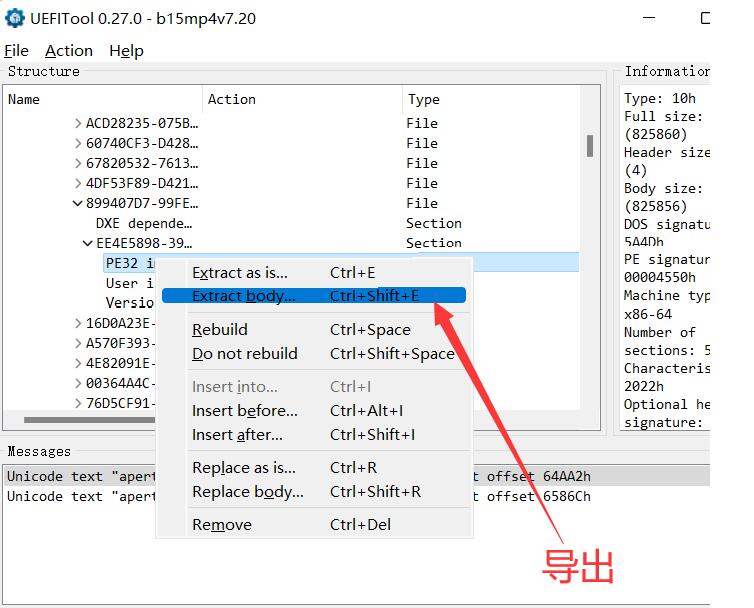Select Replace as is... menu entry
Viewport: 754px width, 608px height.
tap(315, 467)
